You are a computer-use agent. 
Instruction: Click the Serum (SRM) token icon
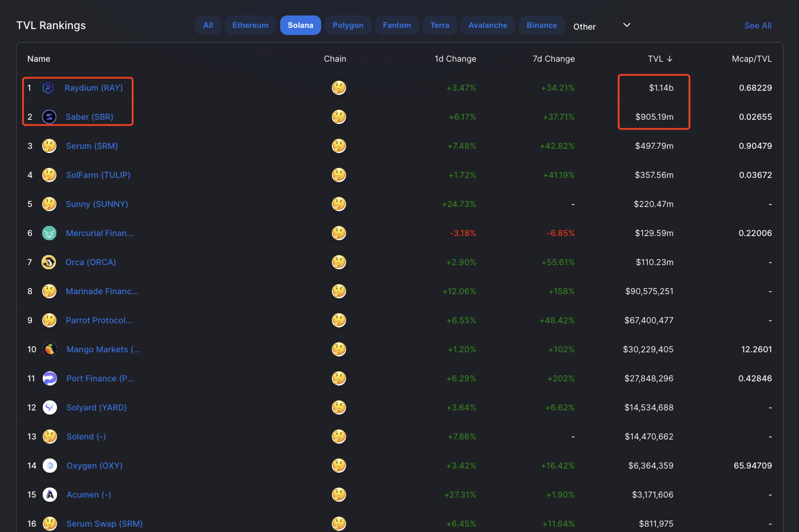click(x=49, y=146)
